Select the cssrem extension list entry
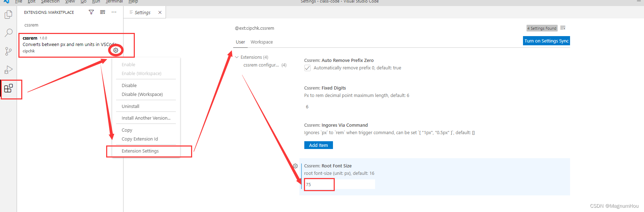644x212 pixels. (70, 45)
